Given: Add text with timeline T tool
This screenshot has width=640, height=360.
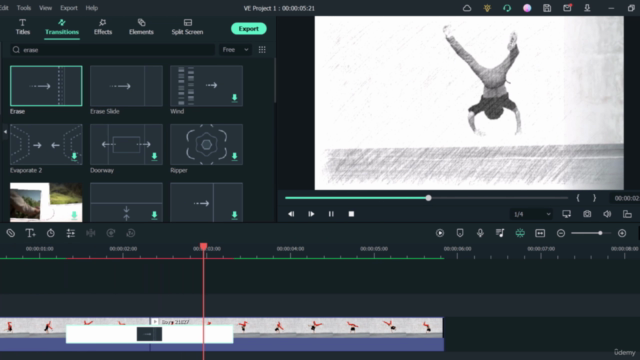Looking at the screenshot, I should pyautogui.click(x=30, y=233).
